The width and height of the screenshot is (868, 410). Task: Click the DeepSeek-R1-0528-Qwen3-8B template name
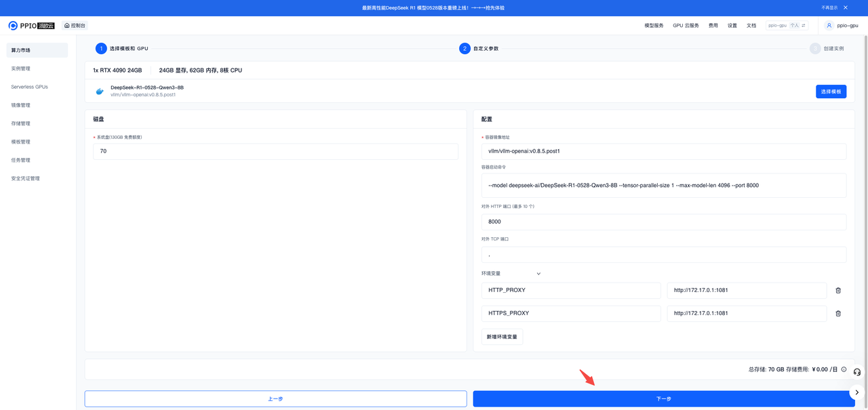147,87
